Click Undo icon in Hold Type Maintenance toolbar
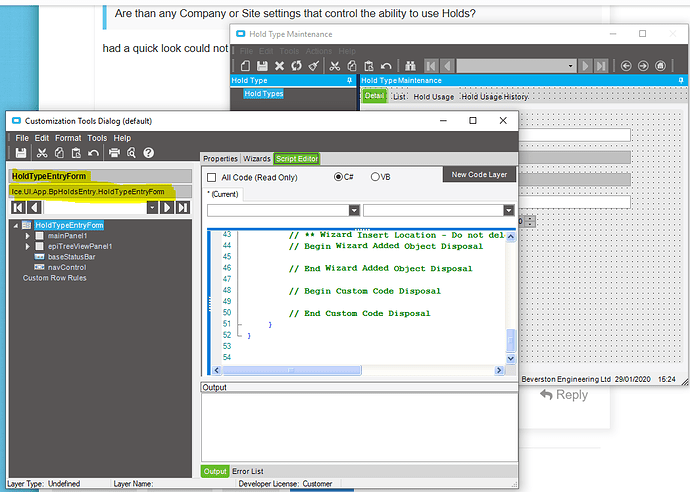The image size is (690, 492). click(x=386, y=66)
